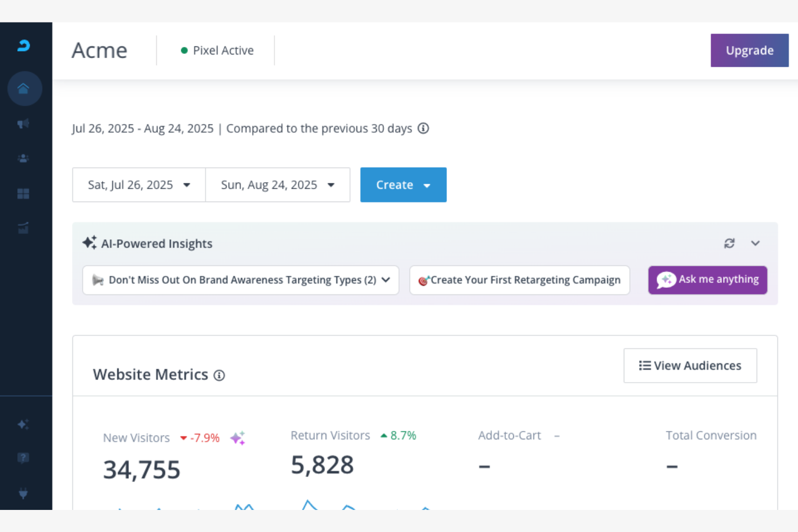798x532 pixels.
Task: Click the Ask me anything button
Action: [707, 280]
